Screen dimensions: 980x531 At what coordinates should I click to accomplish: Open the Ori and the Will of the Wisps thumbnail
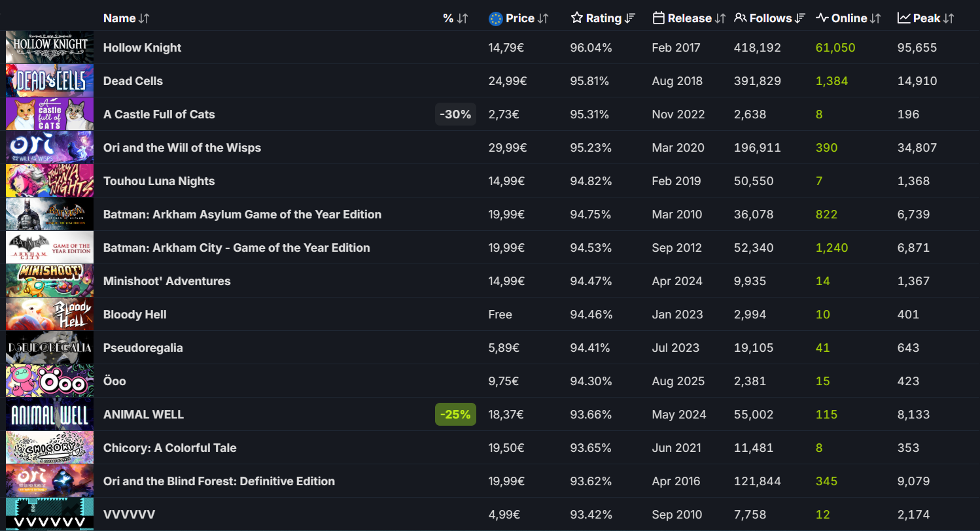point(50,148)
